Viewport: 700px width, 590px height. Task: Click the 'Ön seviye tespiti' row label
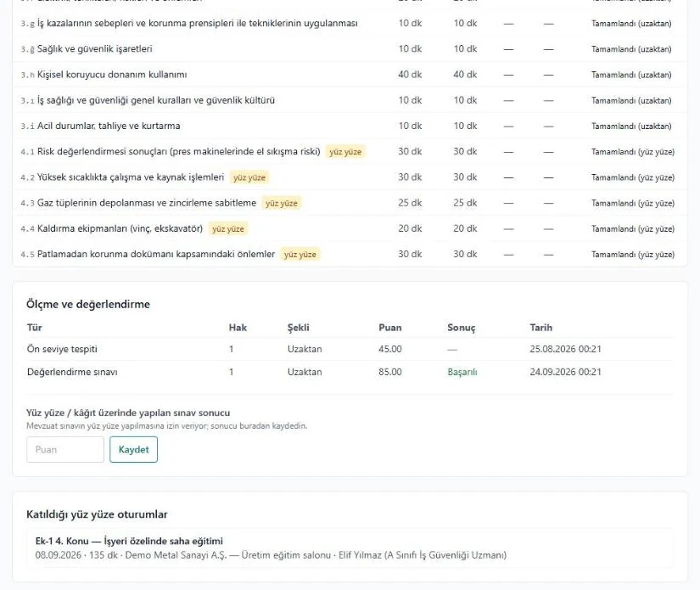tap(62, 349)
